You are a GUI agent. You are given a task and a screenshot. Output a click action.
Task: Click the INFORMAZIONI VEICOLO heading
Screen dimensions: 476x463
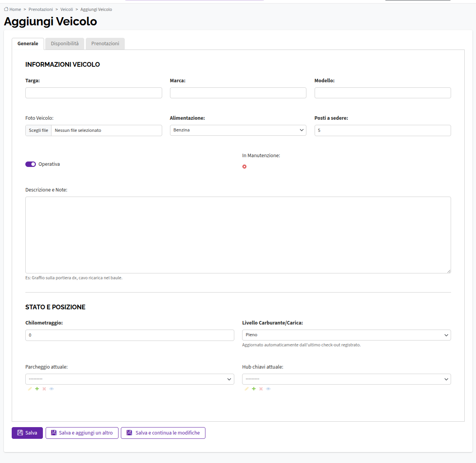coord(63,65)
